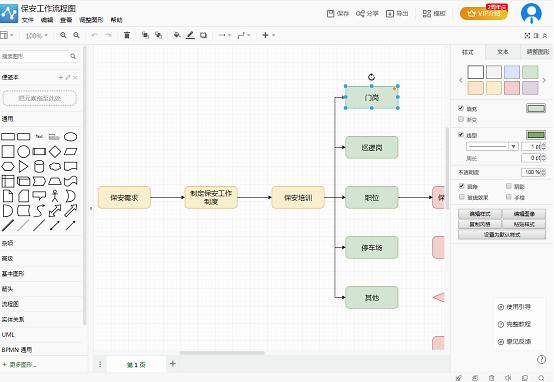This screenshot has height=382, width=554.
Task: Select the hexagon shape in general palette
Action: pyautogui.click(x=8, y=166)
